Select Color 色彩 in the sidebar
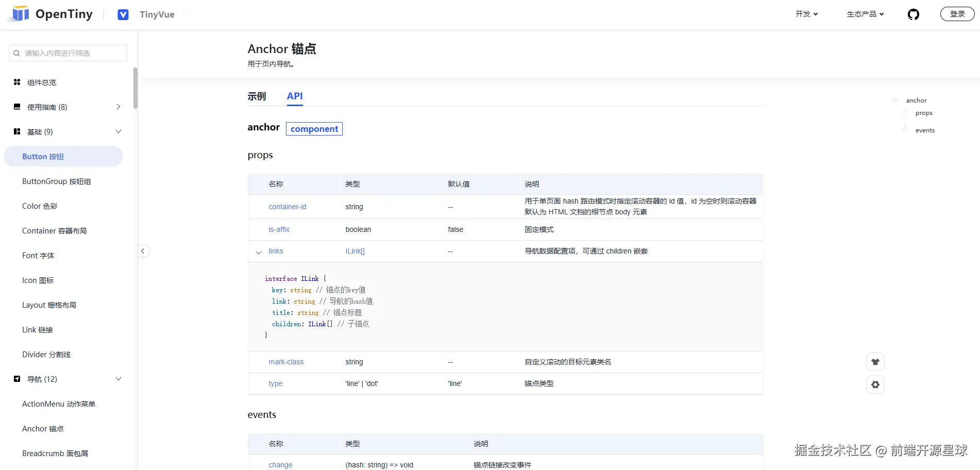 (40, 206)
